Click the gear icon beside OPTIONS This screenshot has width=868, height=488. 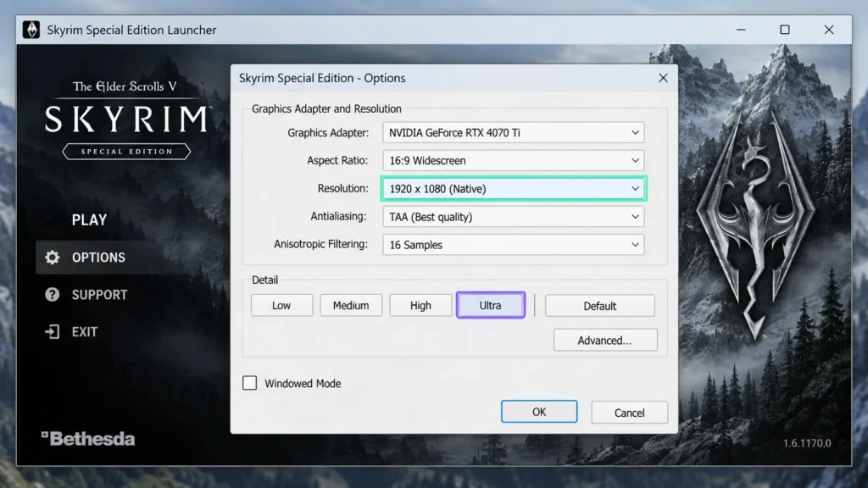(52, 258)
